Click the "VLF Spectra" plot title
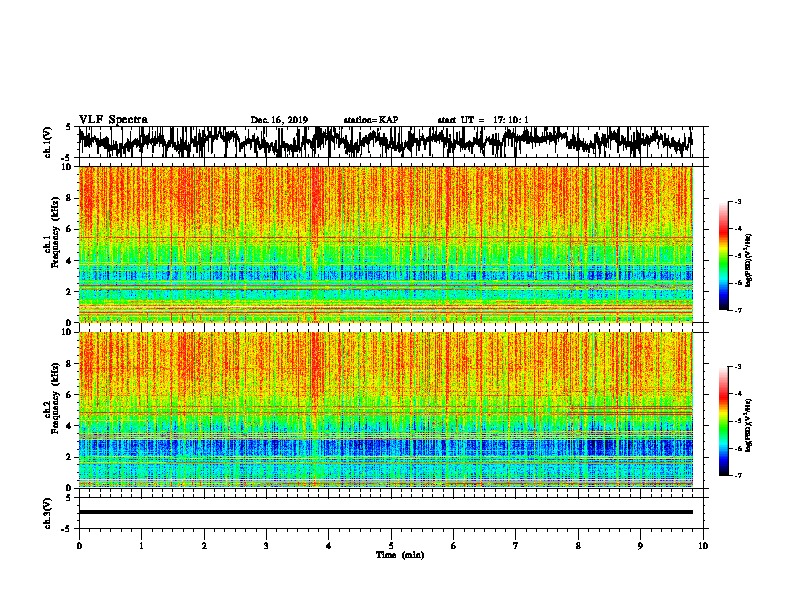The height and width of the screenshot is (612, 792). [113, 120]
